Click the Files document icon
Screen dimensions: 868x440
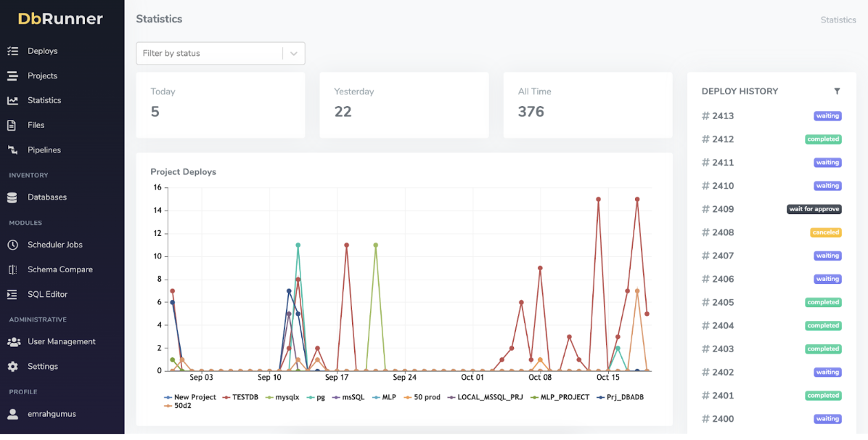(12, 125)
